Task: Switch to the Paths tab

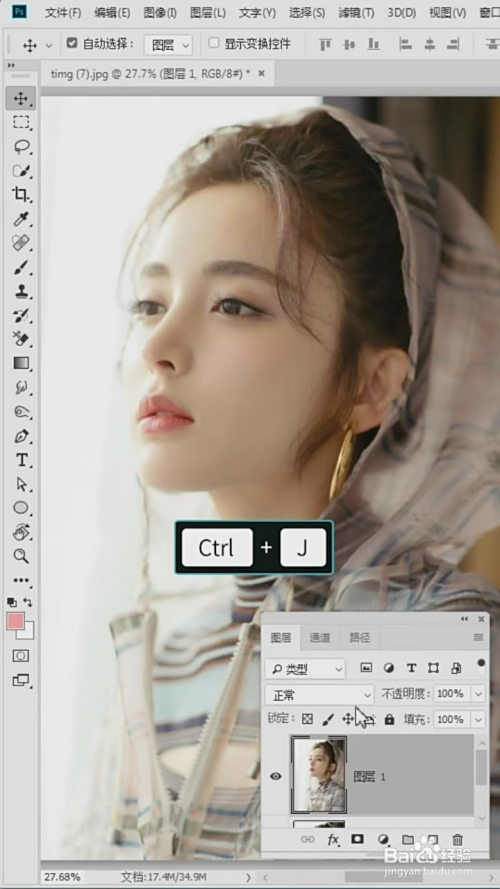Action: click(x=359, y=638)
